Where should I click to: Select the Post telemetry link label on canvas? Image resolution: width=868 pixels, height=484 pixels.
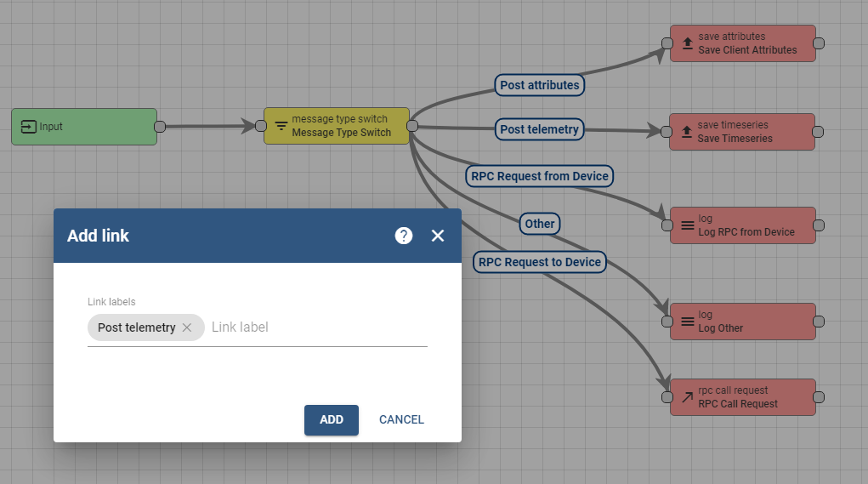pos(540,129)
